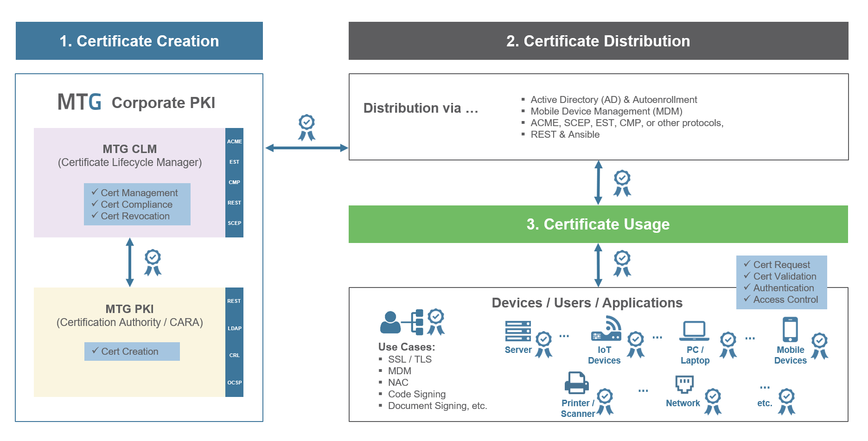868x441 pixels.
Task: Select the OCSP interface tab
Action: [x=235, y=383]
